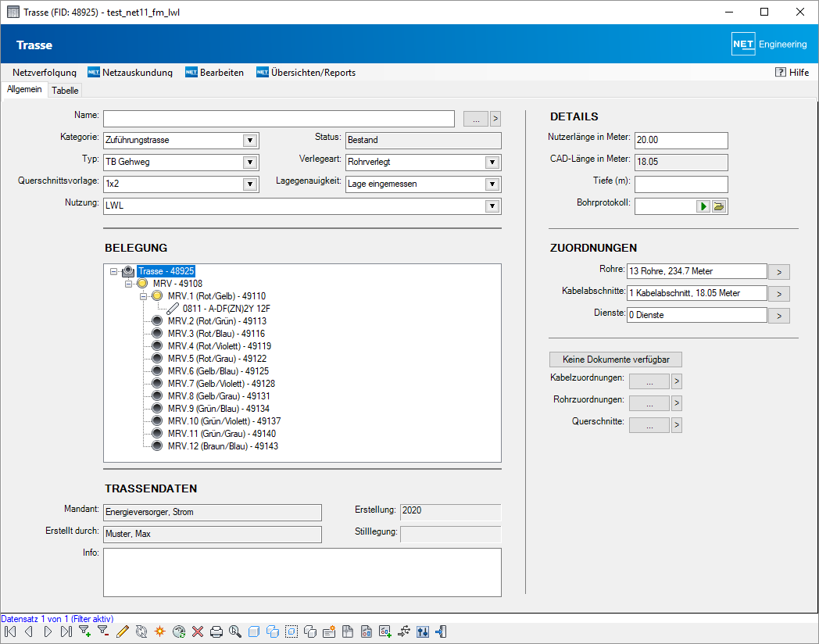Screen dimensions: 819x644
Task: Open the Bearbeiten menu
Action: click(x=215, y=73)
